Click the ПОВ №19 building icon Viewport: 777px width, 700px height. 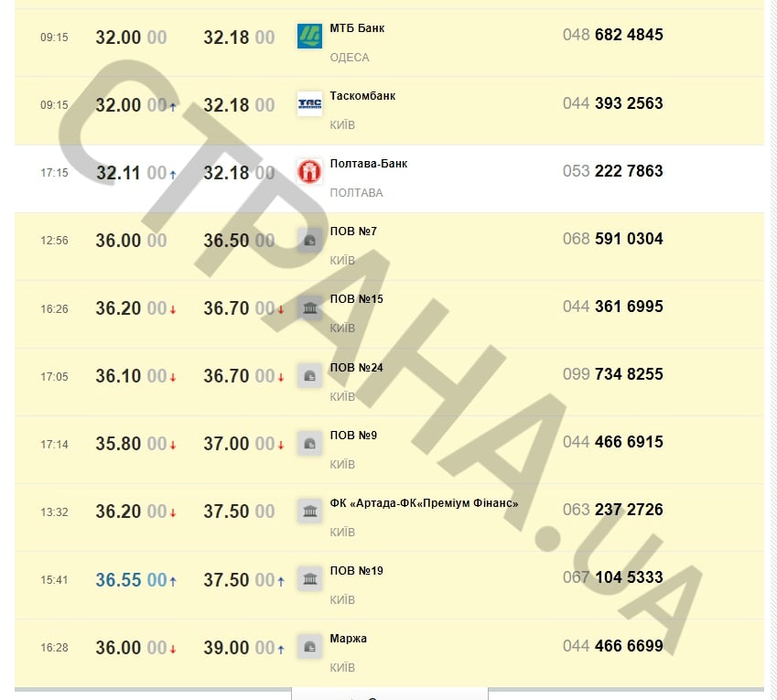tap(309, 579)
